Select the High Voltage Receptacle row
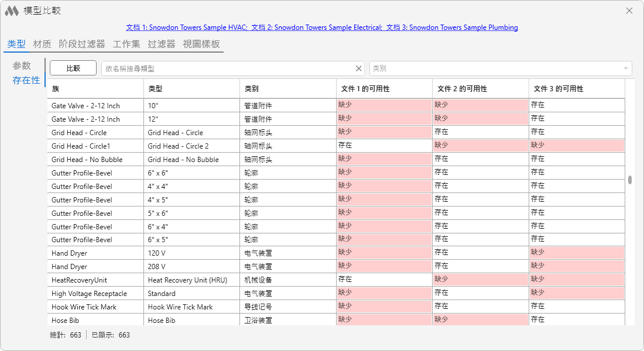Image resolution: width=644 pixels, height=351 pixels. [336, 294]
